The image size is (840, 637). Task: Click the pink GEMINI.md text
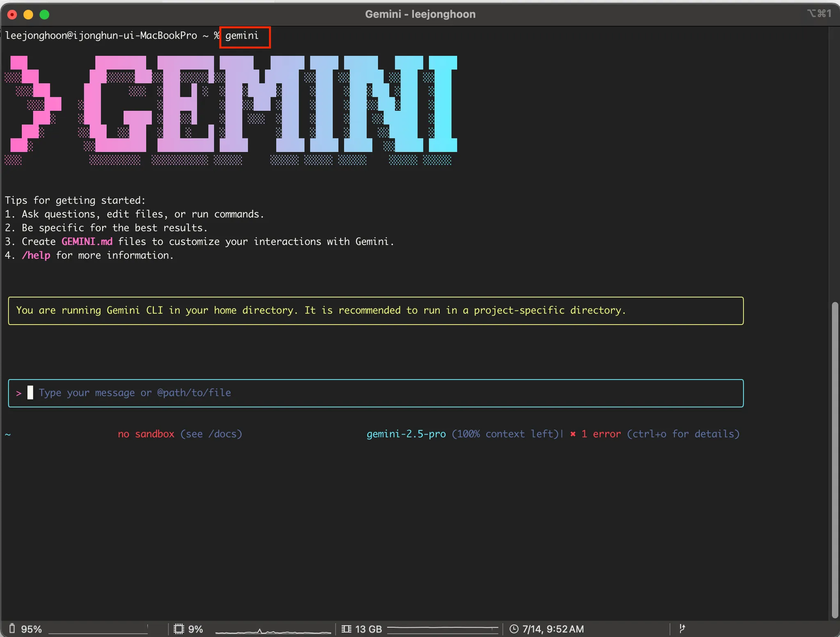[x=87, y=242]
